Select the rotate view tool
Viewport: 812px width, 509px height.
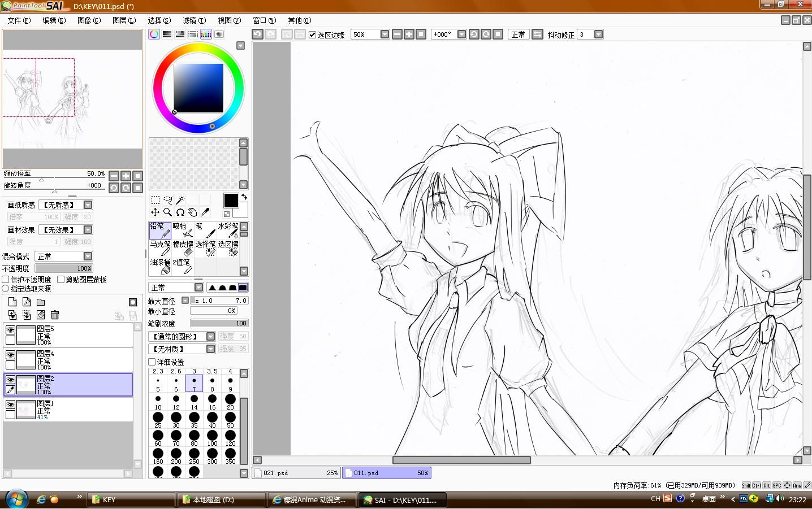[x=180, y=212]
